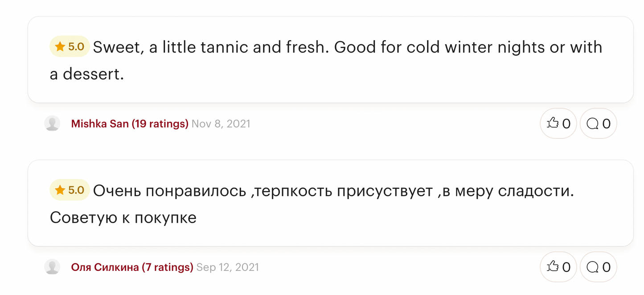644x295 pixels.
Task: Open comments on Mishka San's review
Action: click(598, 124)
